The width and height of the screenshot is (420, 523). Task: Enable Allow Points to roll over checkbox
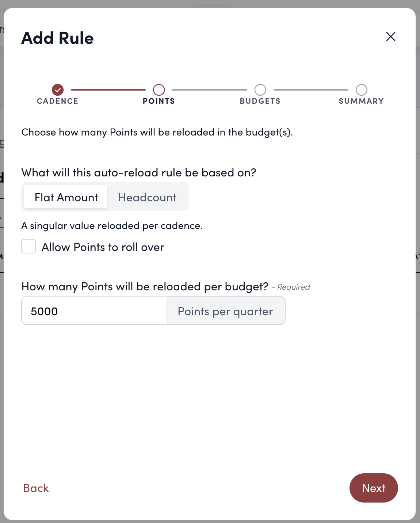28,247
